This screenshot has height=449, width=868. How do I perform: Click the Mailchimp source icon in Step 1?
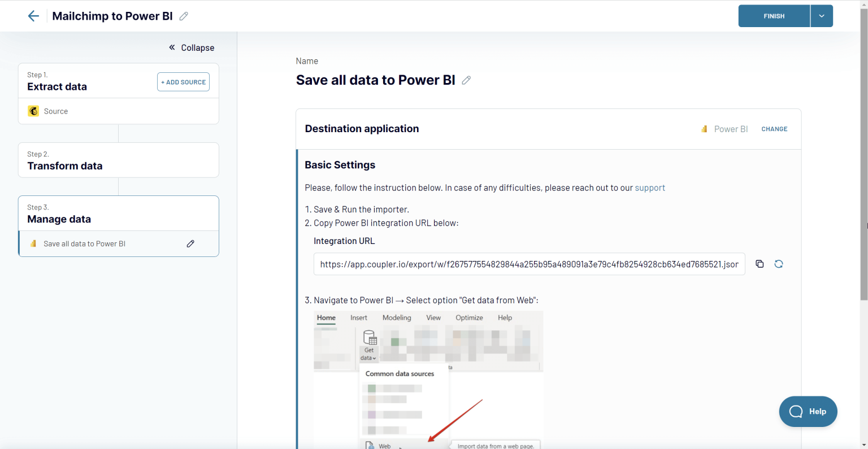pos(33,111)
